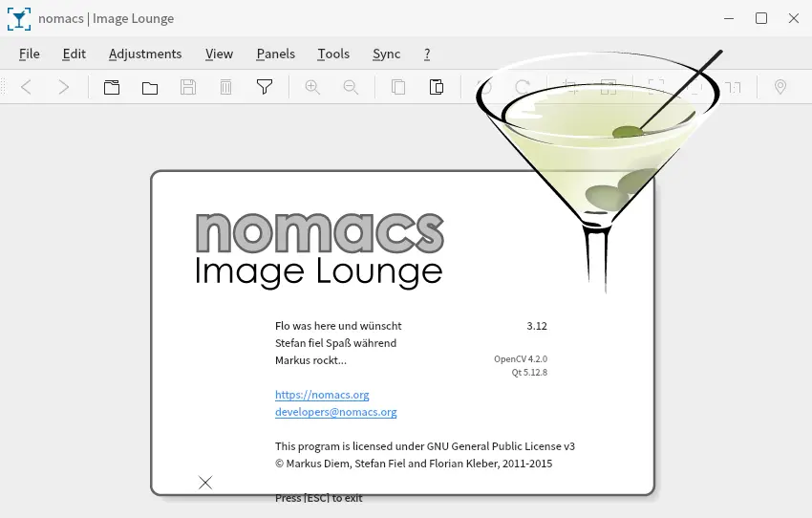
Task: Rotate the image clockwise
Action: coord(523,87)
